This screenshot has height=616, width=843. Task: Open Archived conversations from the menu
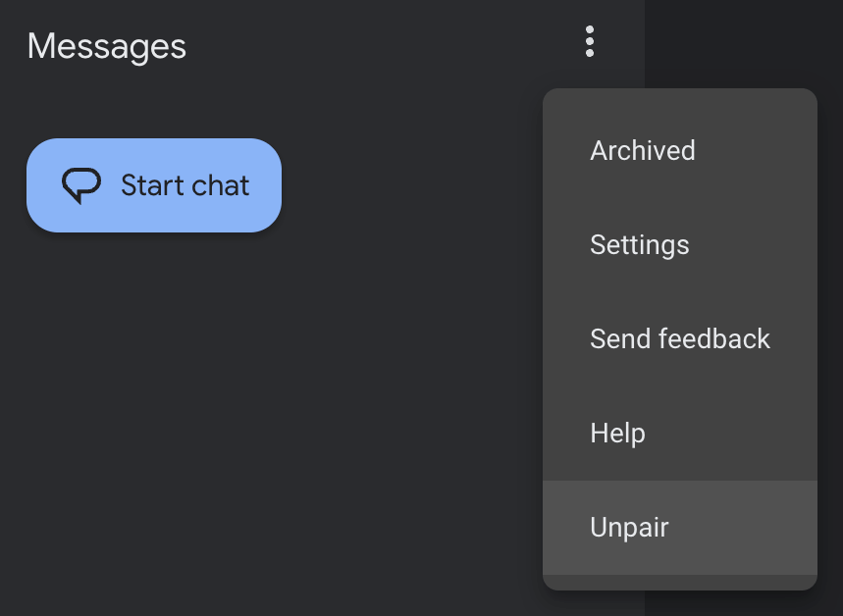click(643, 151)
